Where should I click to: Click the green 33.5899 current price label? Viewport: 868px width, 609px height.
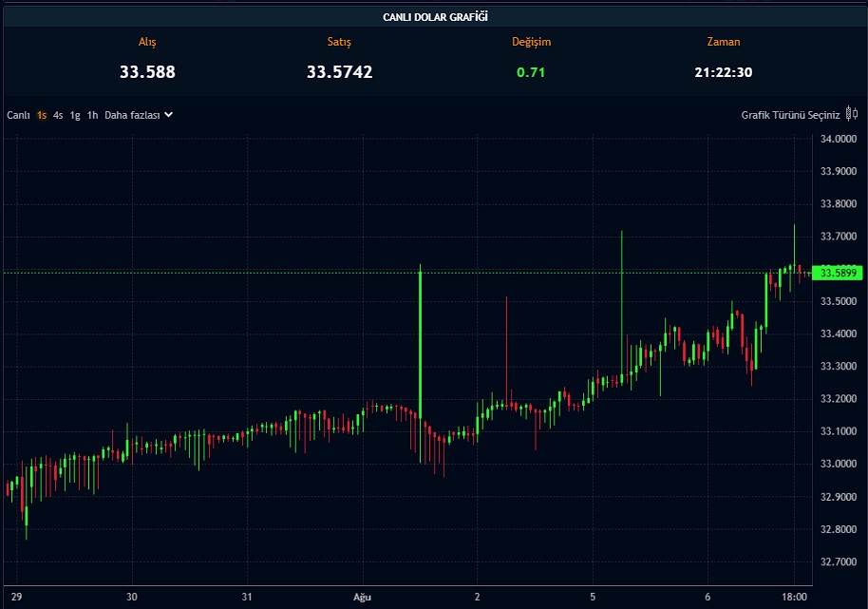839,274
